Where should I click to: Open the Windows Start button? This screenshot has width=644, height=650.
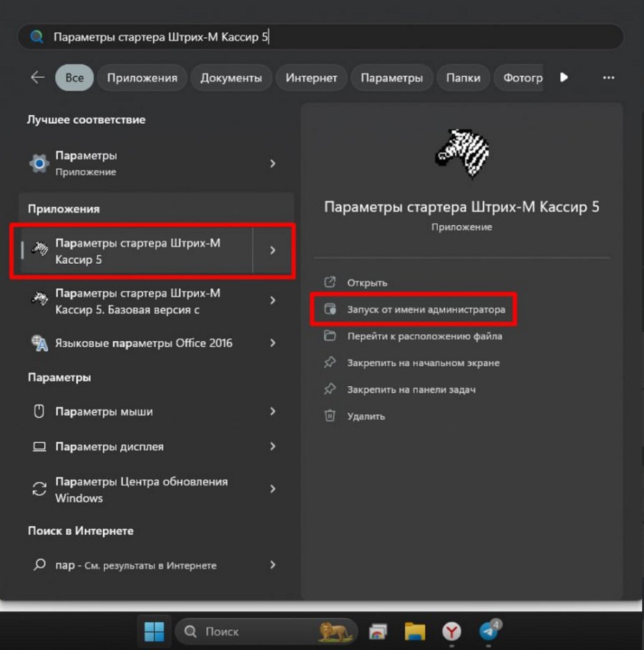154,631
